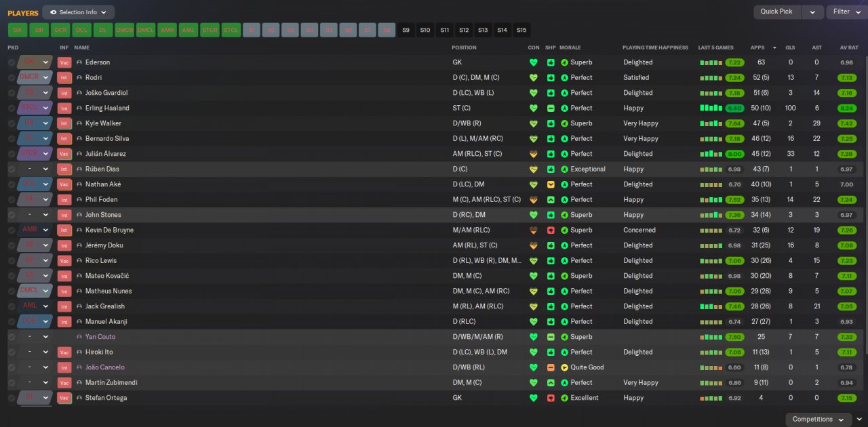
Task: Click Joško Gvardiol's condition heart icon
Action: (534, 93)
